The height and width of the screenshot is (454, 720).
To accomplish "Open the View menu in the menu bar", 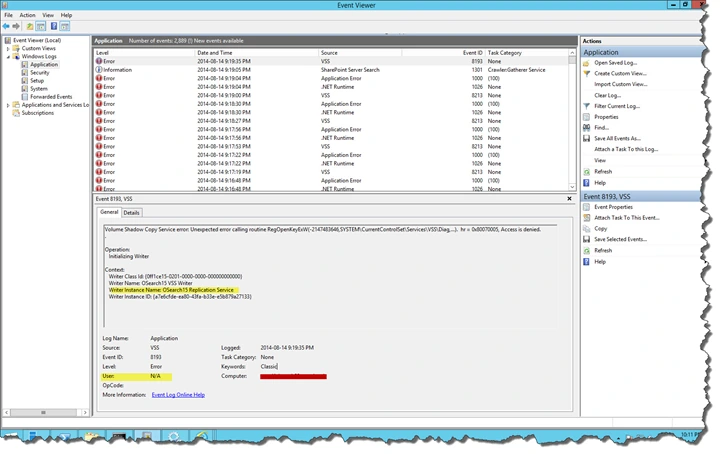I will 48,15.
